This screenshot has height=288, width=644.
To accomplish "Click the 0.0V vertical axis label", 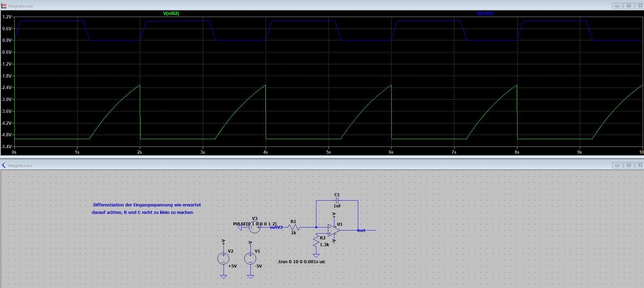I will click(x=7, y=40).
